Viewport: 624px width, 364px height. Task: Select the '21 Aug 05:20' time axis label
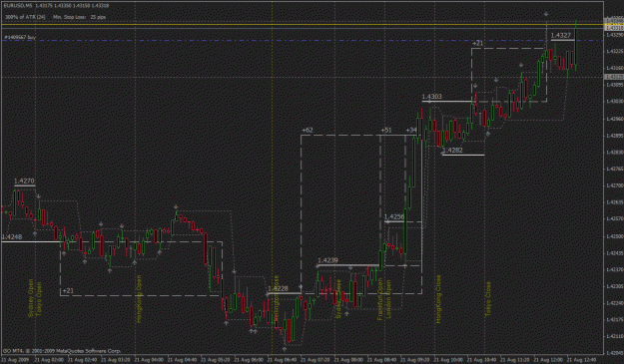(x=216, y=360)
